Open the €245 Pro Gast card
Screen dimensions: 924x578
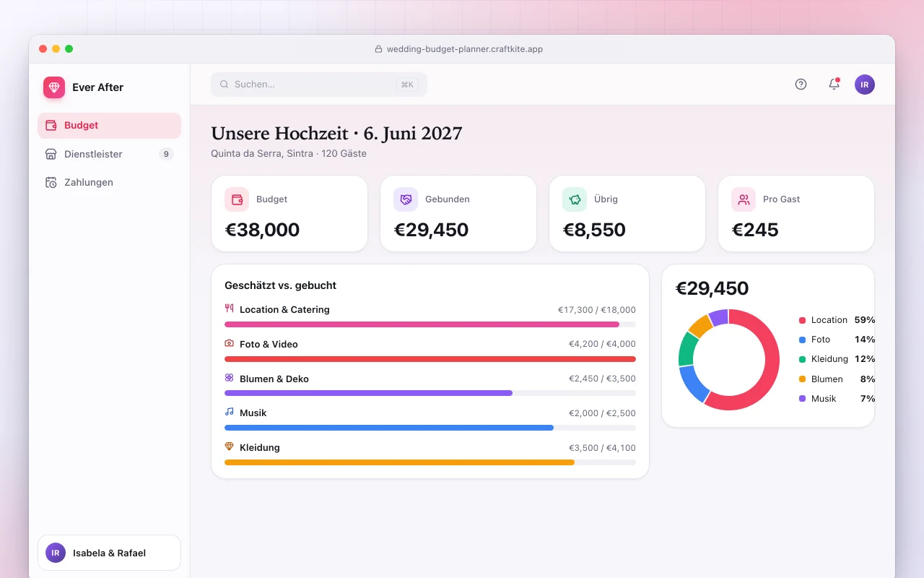796,214
